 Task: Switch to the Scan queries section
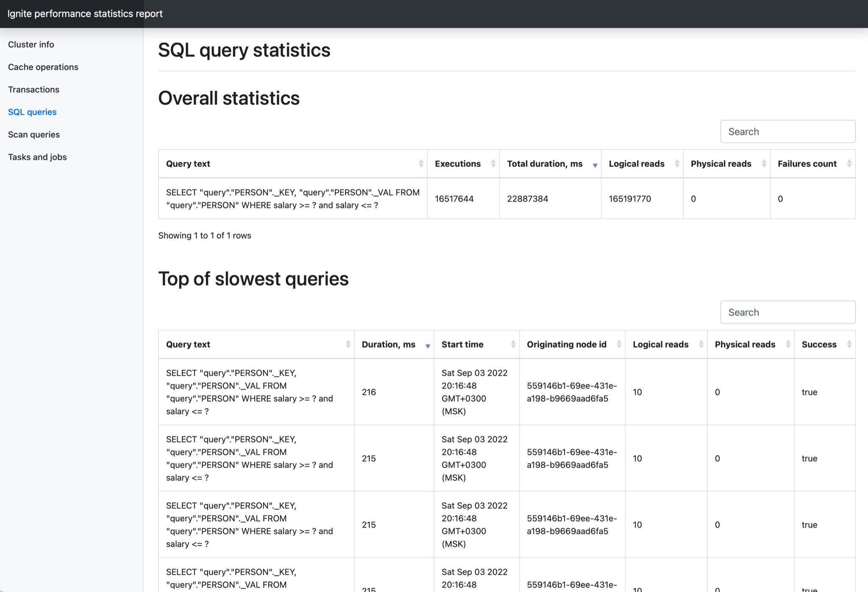pos(34,134)
